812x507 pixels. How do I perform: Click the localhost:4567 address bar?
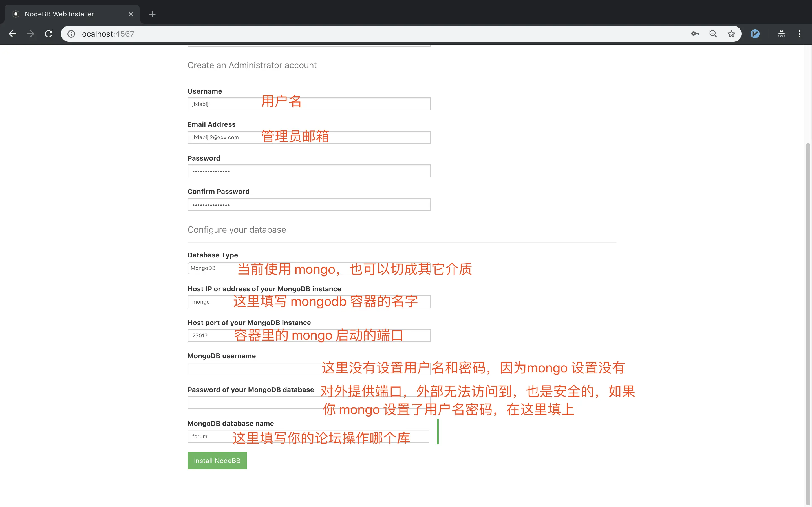click(x=369, y=34)
